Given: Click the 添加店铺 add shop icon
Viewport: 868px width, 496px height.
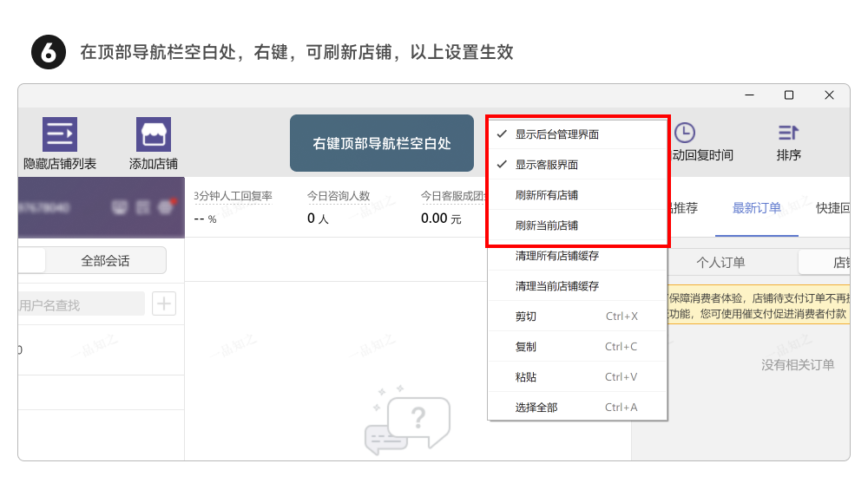Looking at the screenshot, I should (x=154, y=134).
